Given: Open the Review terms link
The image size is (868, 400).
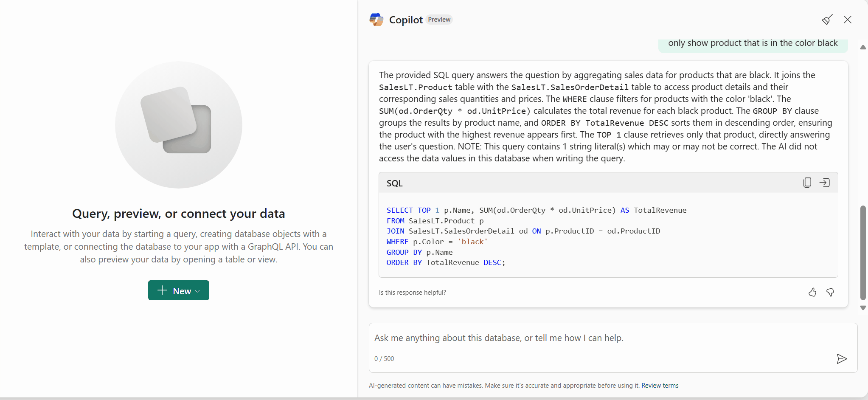Looking at the screenshot, I should point(660,386).
